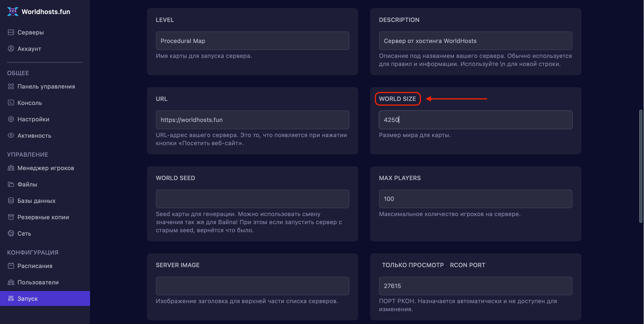Click the Базы данных database icon
The width and height of the screenshot is (644, 324).
(11, 201)
